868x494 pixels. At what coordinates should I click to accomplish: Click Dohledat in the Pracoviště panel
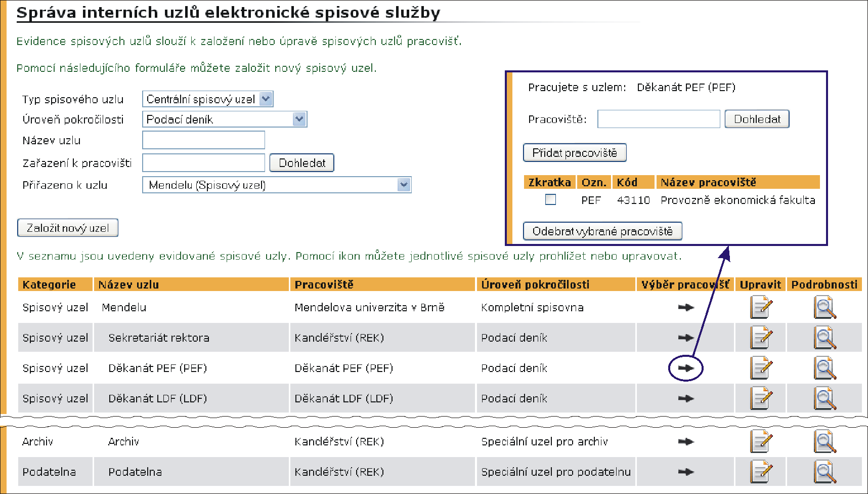coord(757,119)
